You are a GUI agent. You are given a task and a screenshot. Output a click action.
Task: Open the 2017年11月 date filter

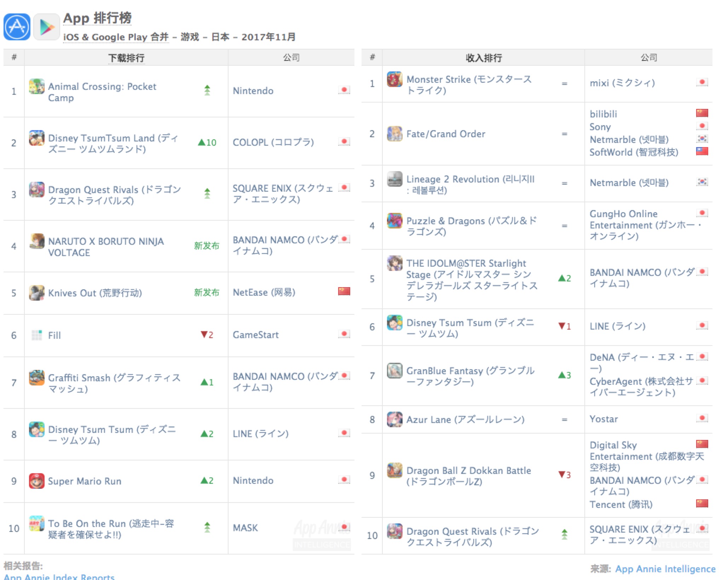point(268,37)
